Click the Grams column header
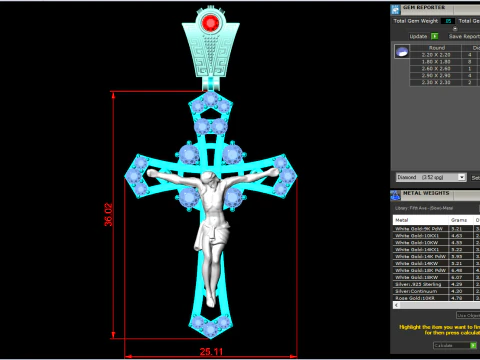Screen dimensions: 480x360 click(x=461, y=220)
